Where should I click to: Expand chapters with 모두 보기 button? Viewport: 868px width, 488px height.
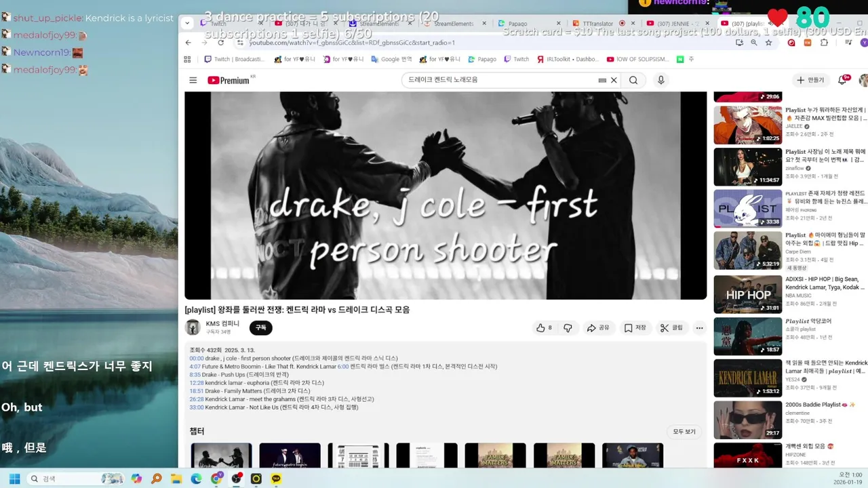coord(684,432)
